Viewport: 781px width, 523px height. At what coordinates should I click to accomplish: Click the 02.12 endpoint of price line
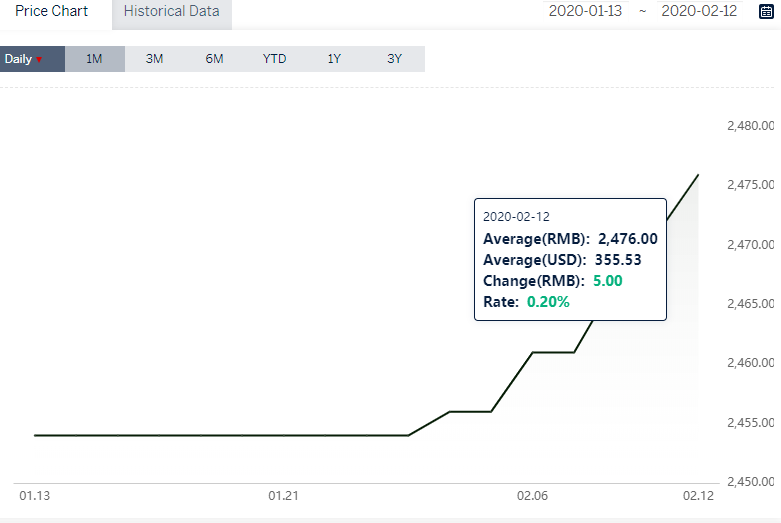(698, 175)
